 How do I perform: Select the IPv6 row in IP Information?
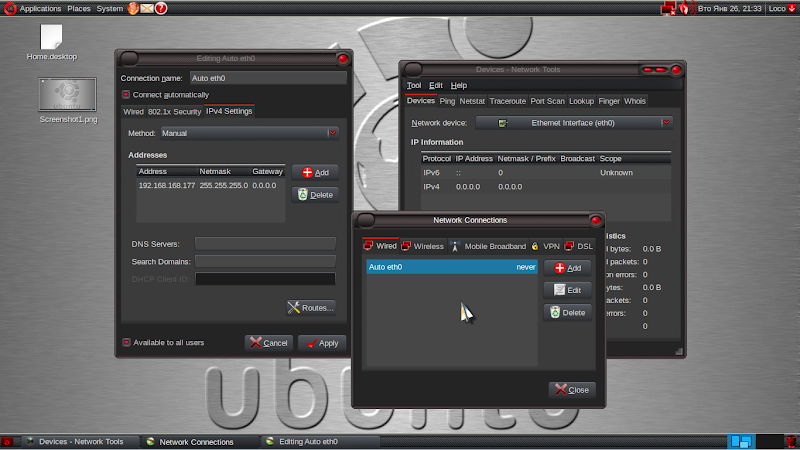click(546, 172)
